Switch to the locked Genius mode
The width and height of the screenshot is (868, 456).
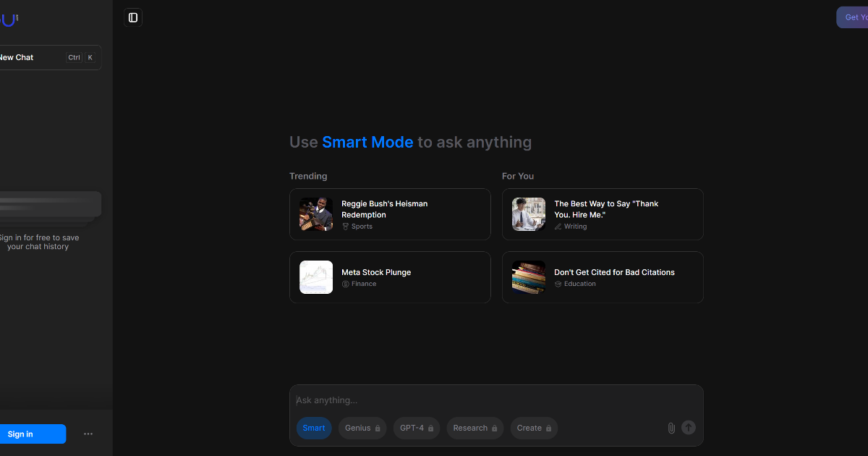(362, 428)
